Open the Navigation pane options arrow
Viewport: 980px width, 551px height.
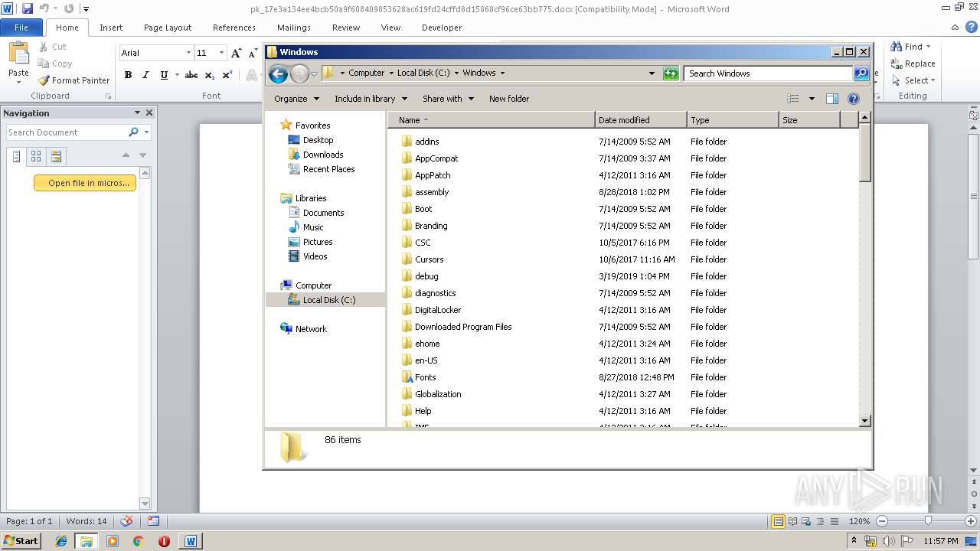pyautogui.click(x=137, y=112)
